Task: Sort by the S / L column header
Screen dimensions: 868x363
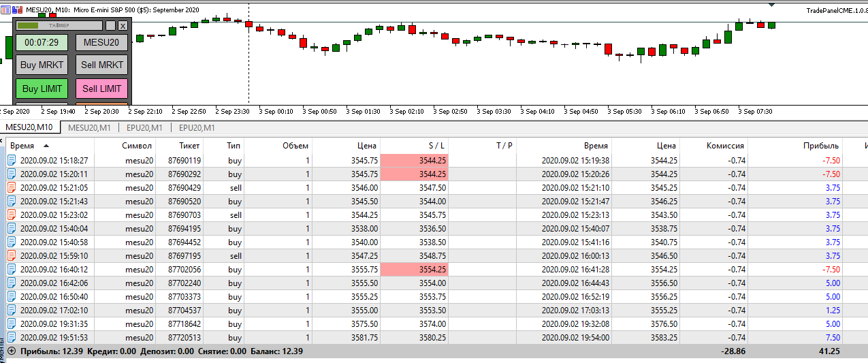Action: click(x=436, y=146)
